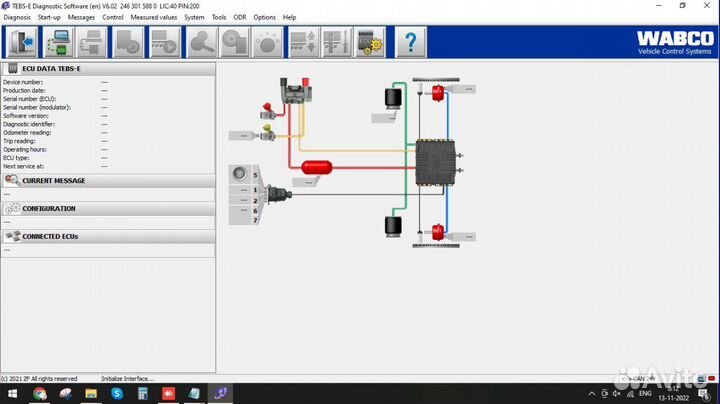The image size is (720, 404).
Task: Click the red recorder app taskbar icon
Action: pyautogui.click(x=168, y=393)
